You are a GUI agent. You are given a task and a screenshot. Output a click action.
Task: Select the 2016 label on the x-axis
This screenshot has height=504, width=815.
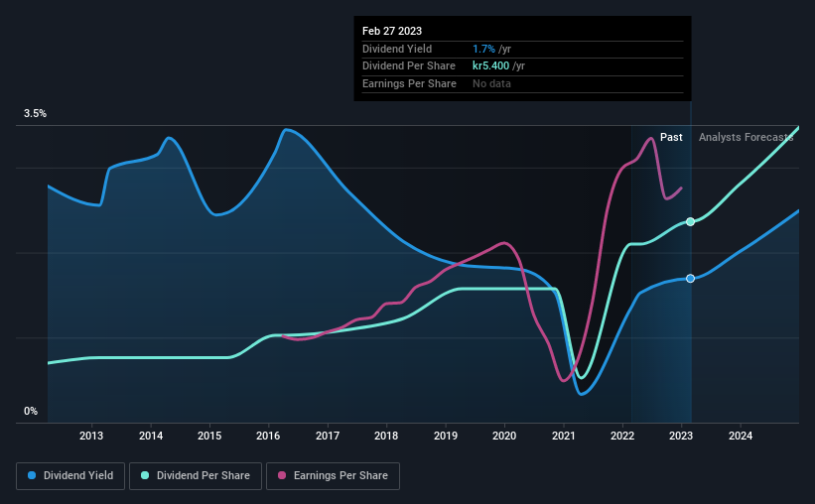click(268, 436)
